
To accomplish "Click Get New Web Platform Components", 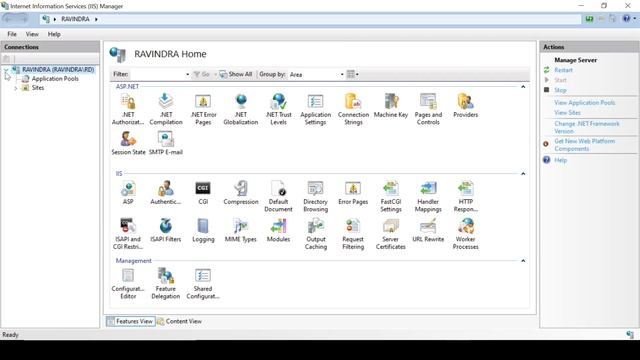I will (584, 145).
